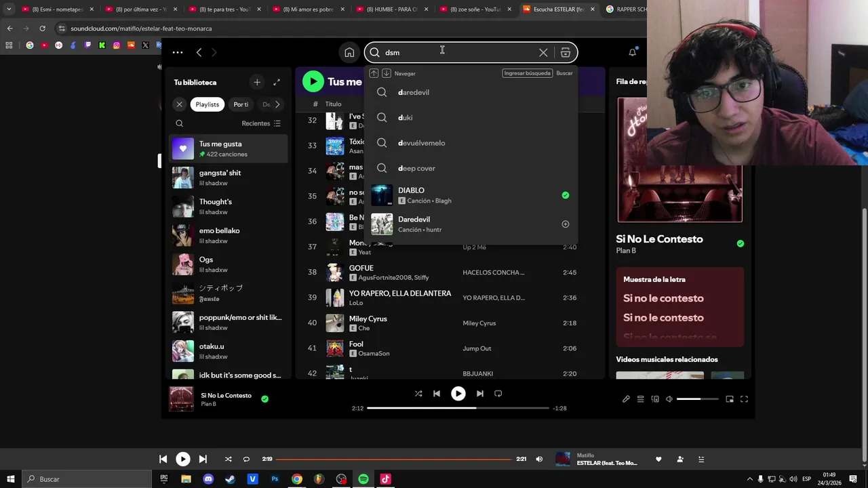This screenshot has width=868, height=488.
Task: Open Thought's playlist
Action: (229, 207)
